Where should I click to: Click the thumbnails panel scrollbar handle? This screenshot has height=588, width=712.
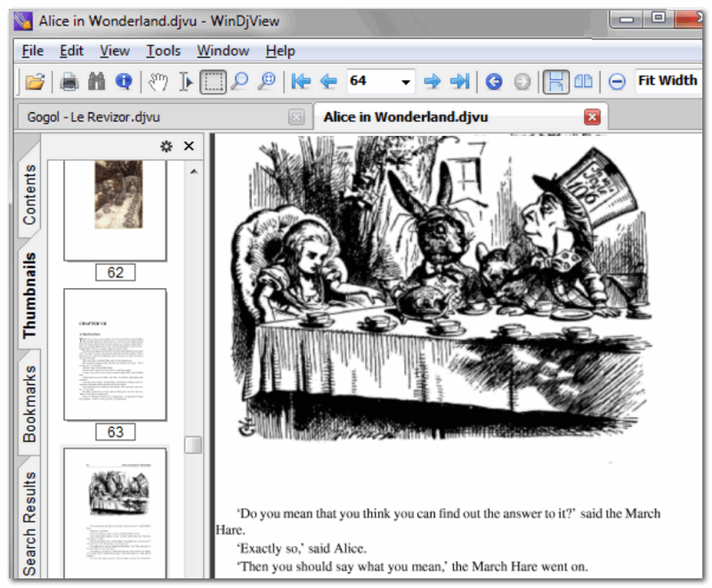(193, 444)
